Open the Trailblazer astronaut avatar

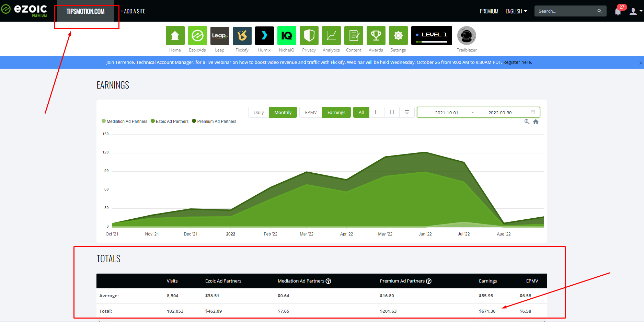click(467, 36)
